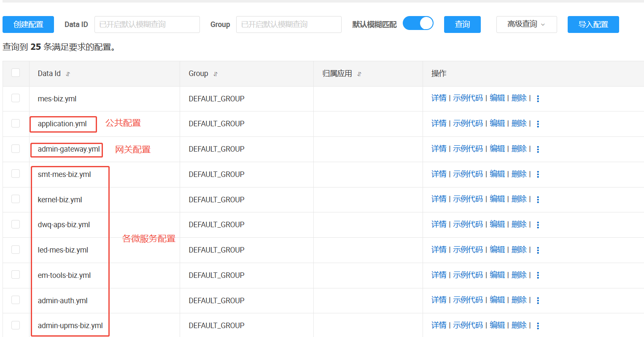644x337 pixels.
Task: Check the select-all checkbox in table header
Action: tap(16, 73)
